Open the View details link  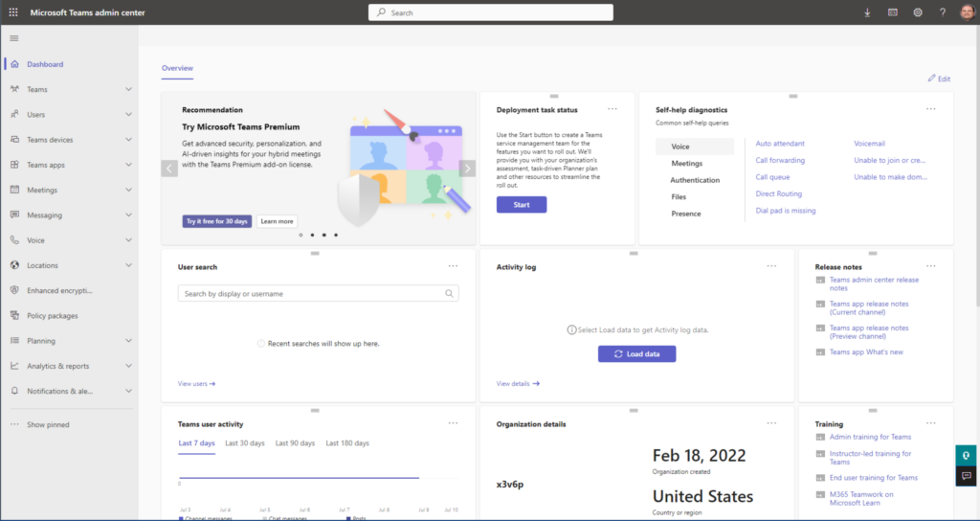coord(518,383)
